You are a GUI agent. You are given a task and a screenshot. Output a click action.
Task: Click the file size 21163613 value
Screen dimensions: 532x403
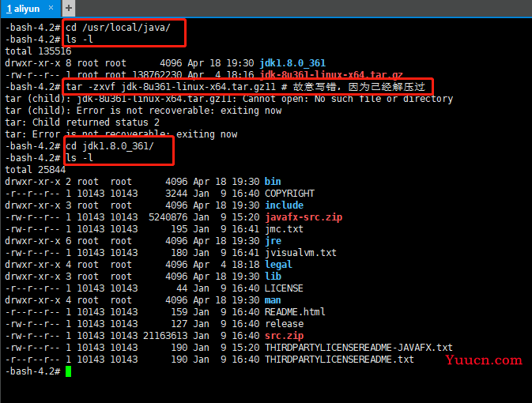click(x=165, y=336)
